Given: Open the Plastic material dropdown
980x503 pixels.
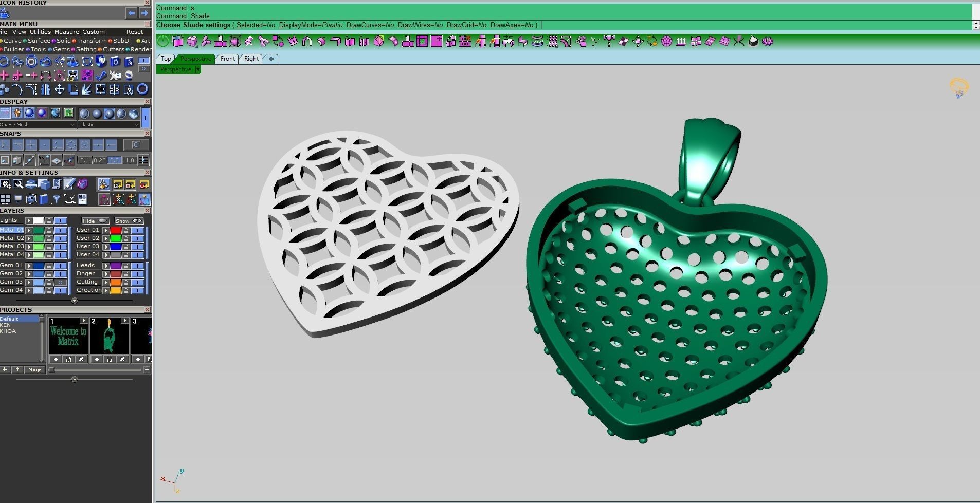Looking at the screenshot, I should point(108,124).
